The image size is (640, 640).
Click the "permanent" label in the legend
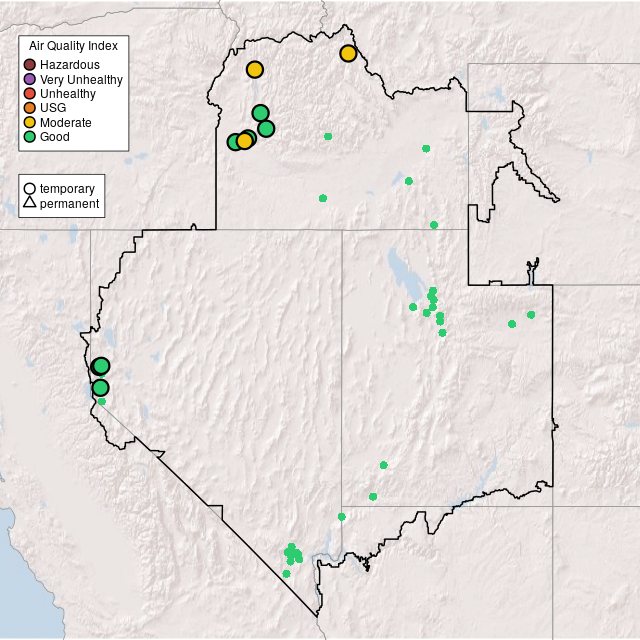tap(69, 204)
